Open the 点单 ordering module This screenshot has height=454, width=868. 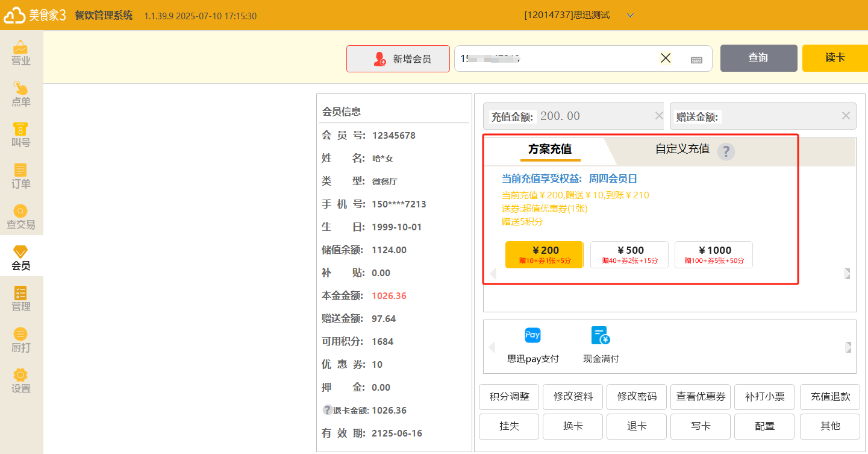coord(21,94)
